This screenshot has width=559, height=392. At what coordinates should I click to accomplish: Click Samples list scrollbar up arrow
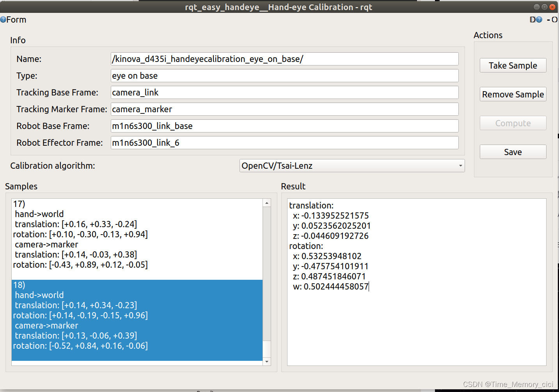(x=267, y=203)
